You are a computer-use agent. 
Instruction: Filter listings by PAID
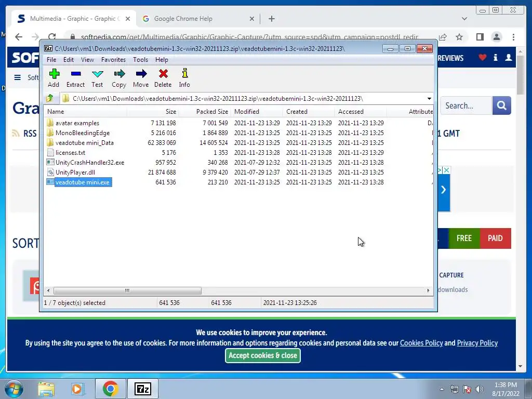[x=495, y=238]
